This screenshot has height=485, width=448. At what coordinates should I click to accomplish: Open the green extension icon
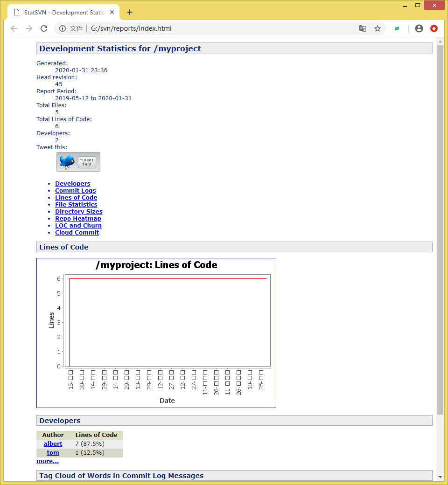pyautogui.click(x=397, y=28)
